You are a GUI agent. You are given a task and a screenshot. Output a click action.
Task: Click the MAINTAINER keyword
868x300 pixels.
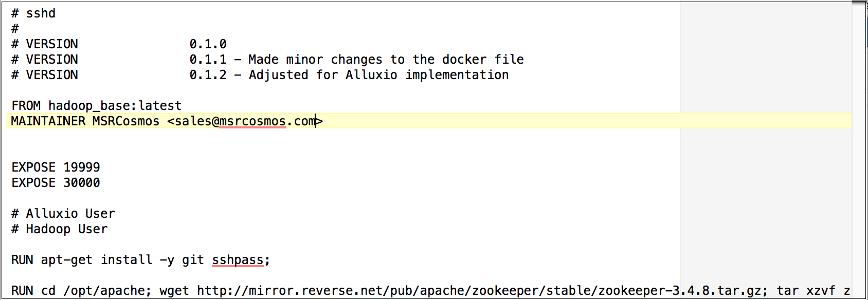[x=48, y=121]
